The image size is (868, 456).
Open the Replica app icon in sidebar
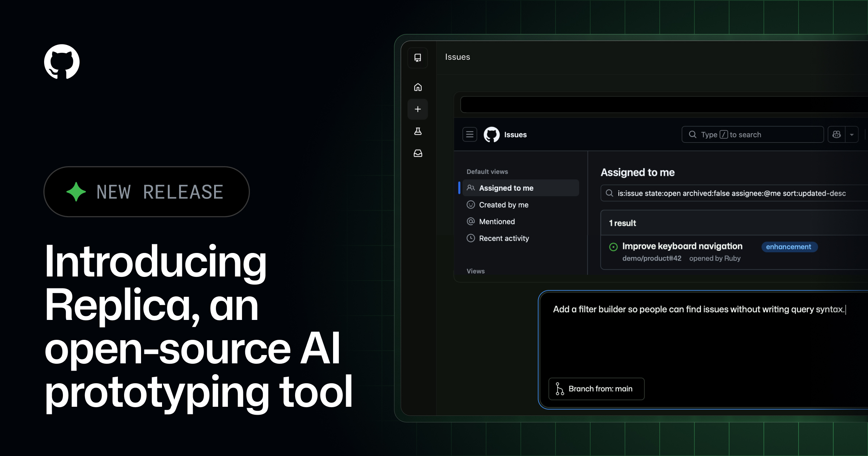(x=418, y=58)
